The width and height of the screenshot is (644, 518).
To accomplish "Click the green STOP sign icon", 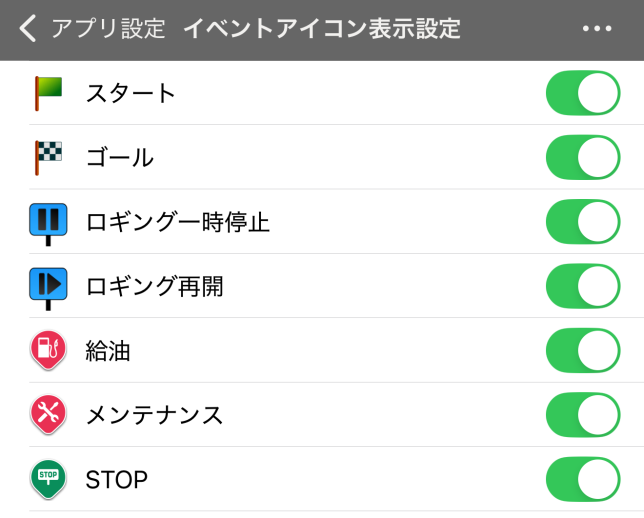I will pos(48,478).
